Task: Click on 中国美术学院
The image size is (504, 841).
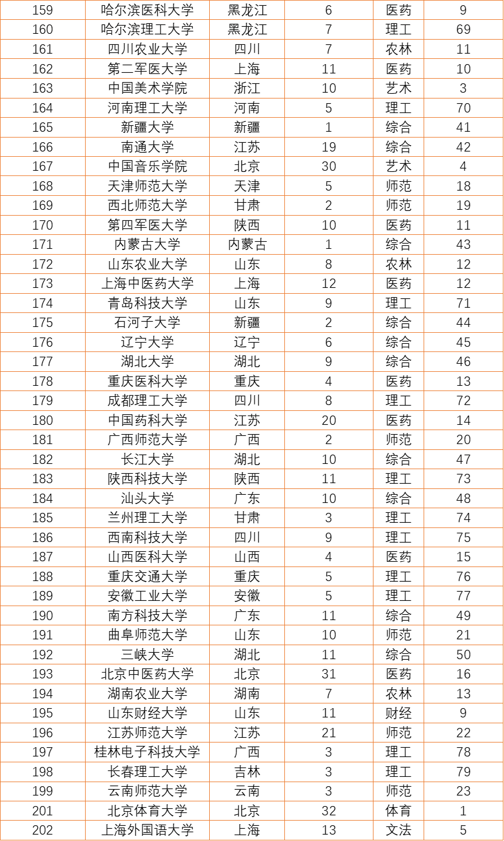Action: tap(147, 88)
